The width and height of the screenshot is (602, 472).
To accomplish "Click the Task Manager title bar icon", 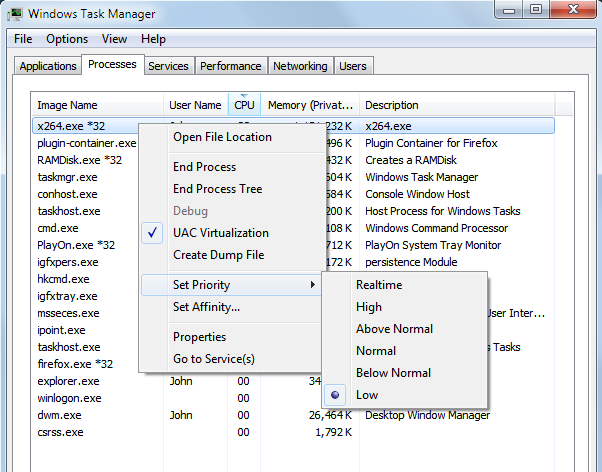I will [x=15, y=13].
